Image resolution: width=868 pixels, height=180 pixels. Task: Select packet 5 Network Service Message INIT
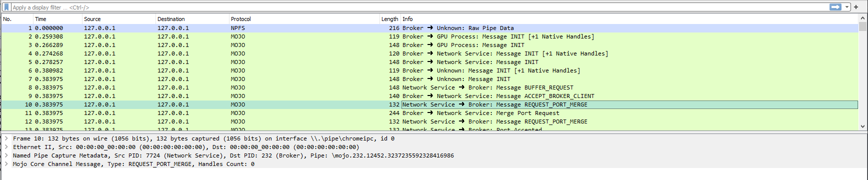tap(429, 62)
